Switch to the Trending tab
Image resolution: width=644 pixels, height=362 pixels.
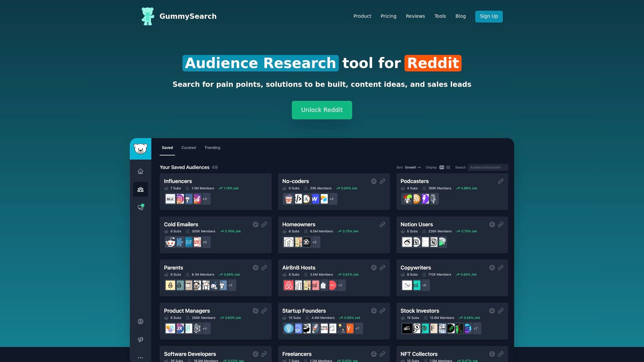tap(212, 148)
